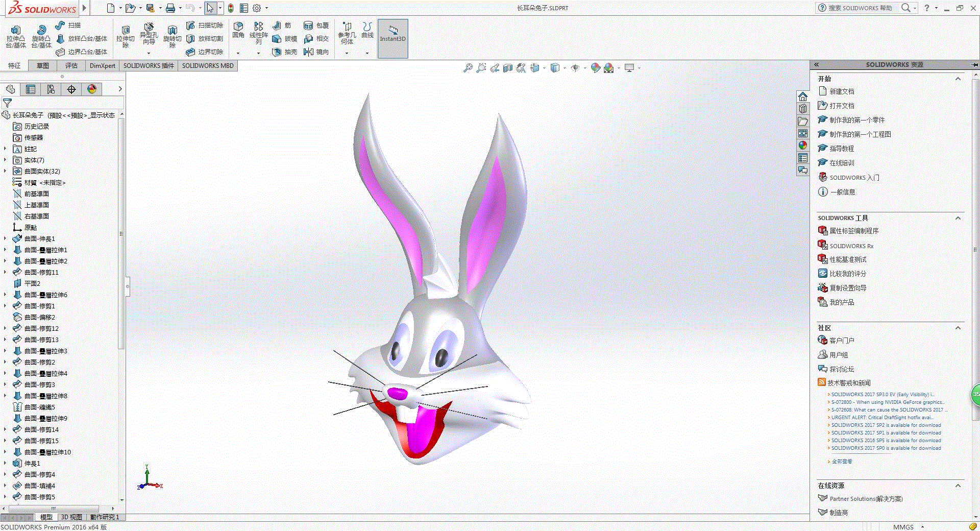Click the Edit Appearance color ball icon
980x531 pixels.
coord(595,68)
